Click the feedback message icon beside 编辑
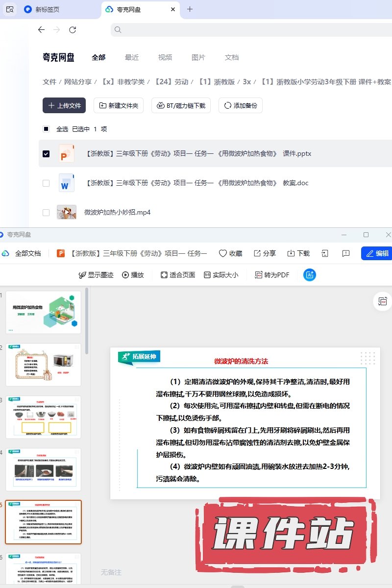 point(346,253)
